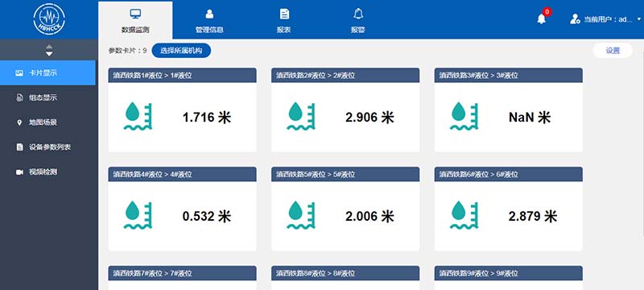Open the 滇西铁路3#液位 NaN card
This screenshot has height=290, width=644.
[x=509, y=110]
